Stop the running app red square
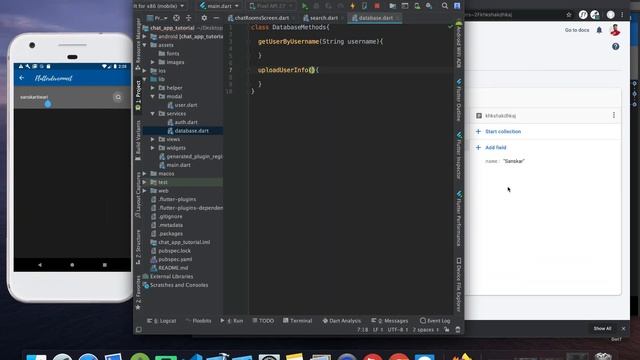This screenshot has height=360, width=640. (x=377, y=6)
